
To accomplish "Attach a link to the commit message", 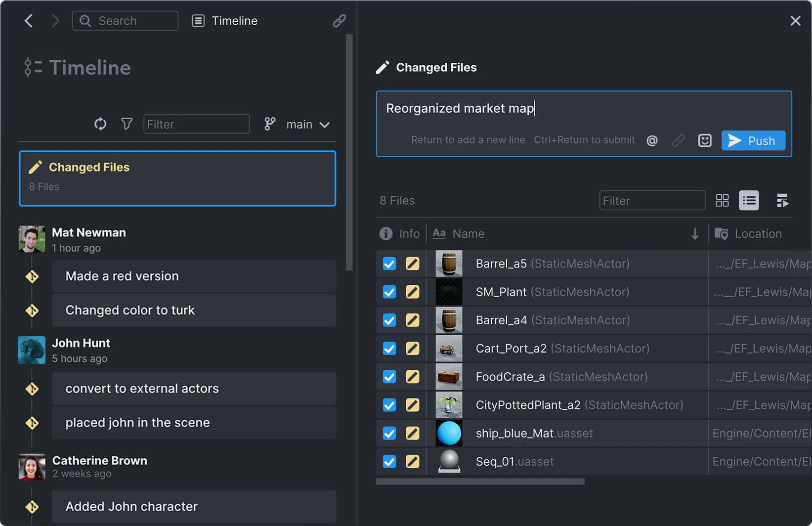I will [678, 140].
